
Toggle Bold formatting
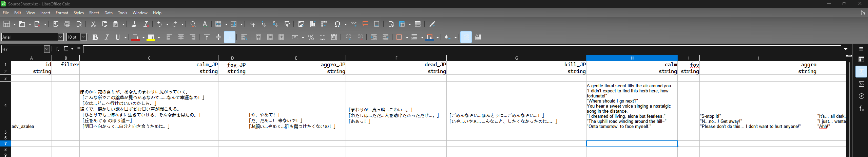(x=95, y=37)
